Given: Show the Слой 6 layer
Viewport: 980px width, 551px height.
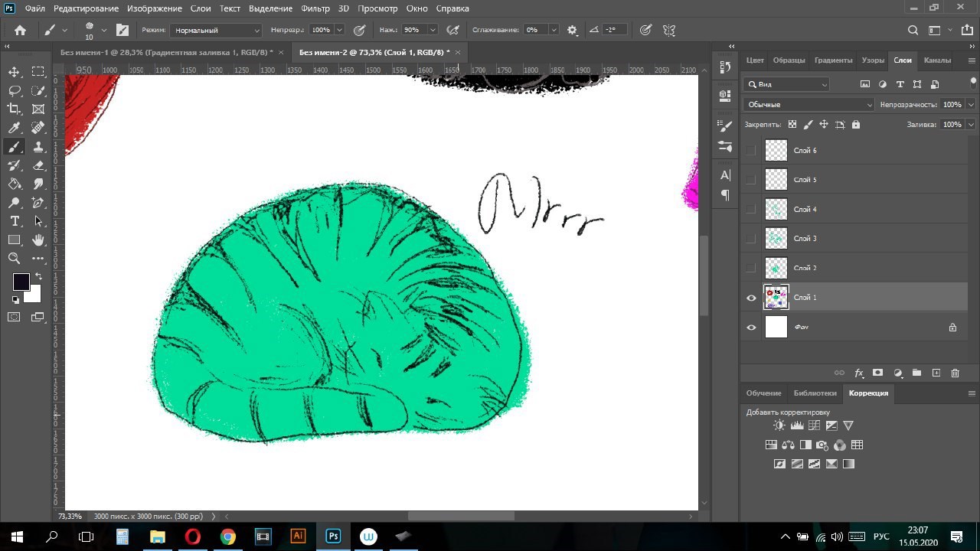Looking at the screenshot, I should click(x=751, y=151).
